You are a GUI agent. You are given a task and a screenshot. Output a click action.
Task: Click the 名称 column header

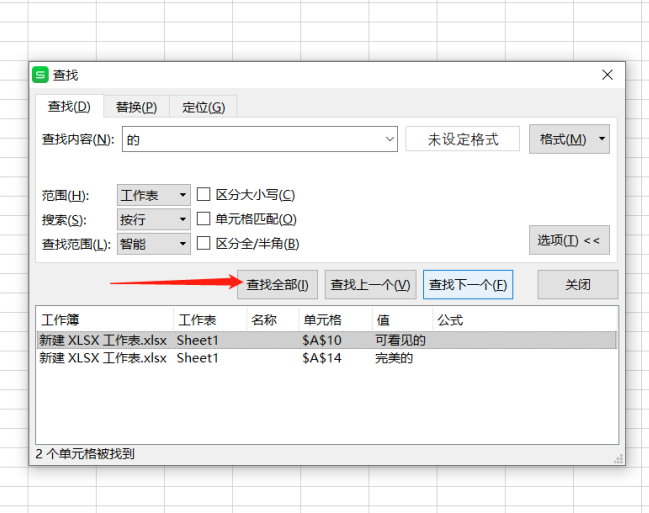273,320
